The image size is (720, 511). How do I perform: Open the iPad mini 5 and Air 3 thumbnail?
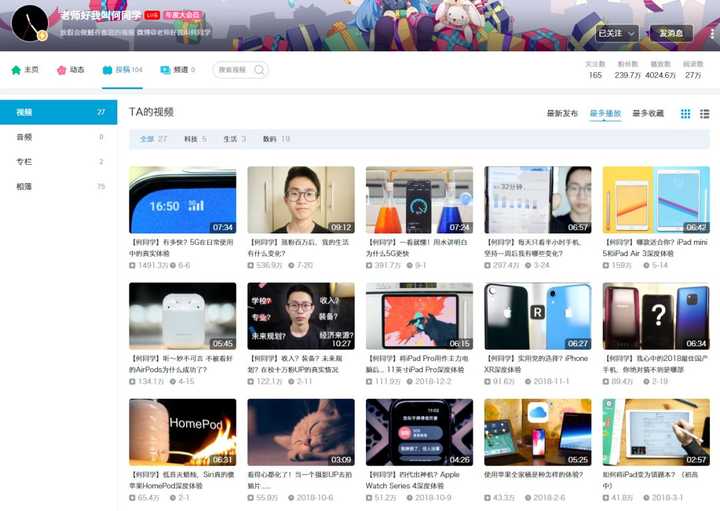pyautogui.click(x=656, y=200)
